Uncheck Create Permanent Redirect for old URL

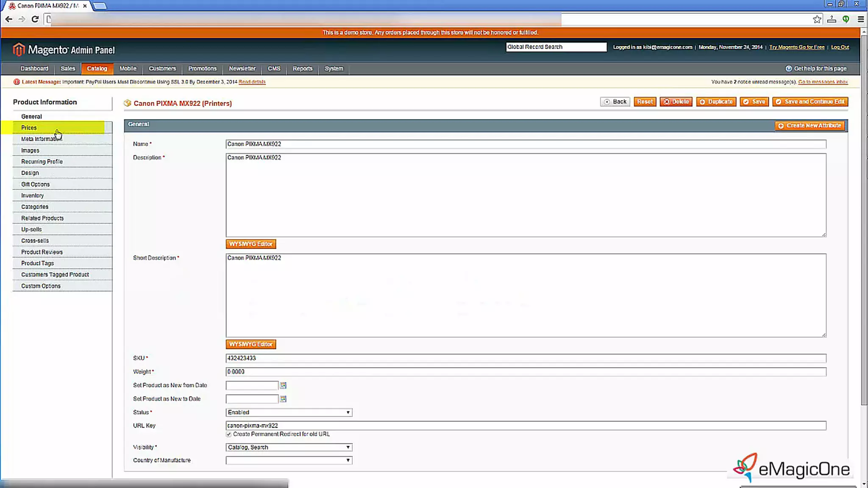(229, 434)
